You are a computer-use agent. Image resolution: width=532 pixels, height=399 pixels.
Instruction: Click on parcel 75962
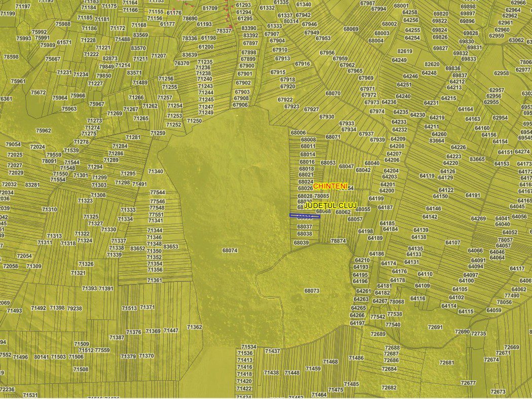[44, 130]
